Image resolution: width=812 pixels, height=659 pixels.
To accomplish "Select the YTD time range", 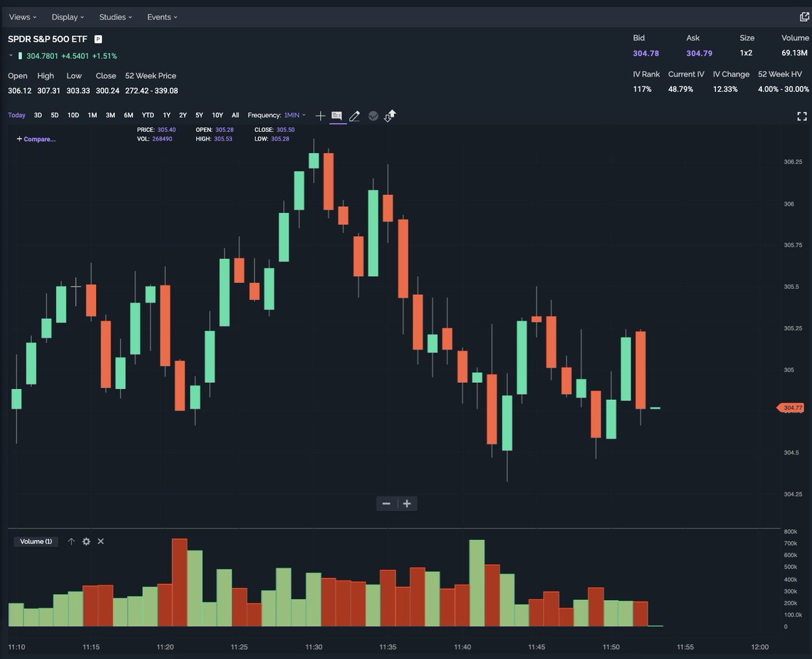I will point(148,116).
